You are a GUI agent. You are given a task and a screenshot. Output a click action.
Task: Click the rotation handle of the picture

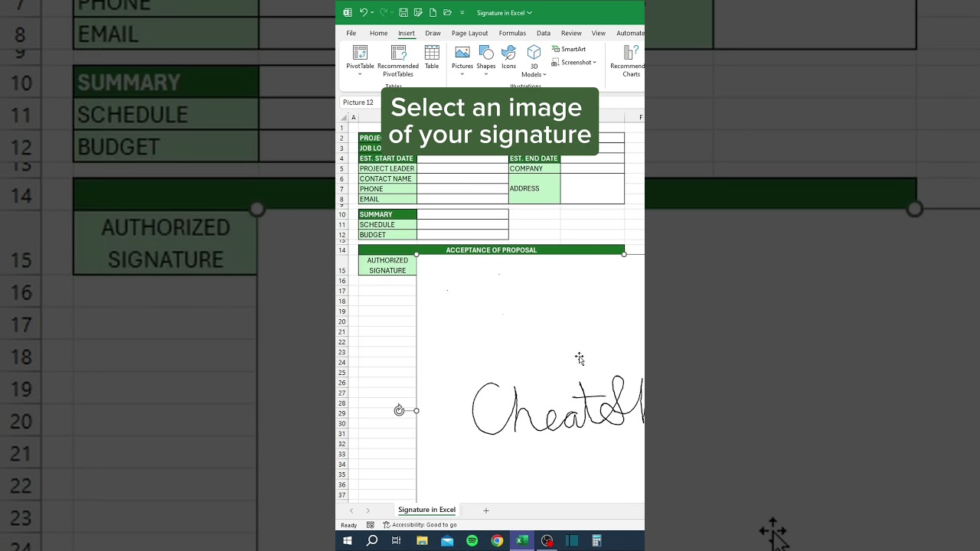click(399, 410)
